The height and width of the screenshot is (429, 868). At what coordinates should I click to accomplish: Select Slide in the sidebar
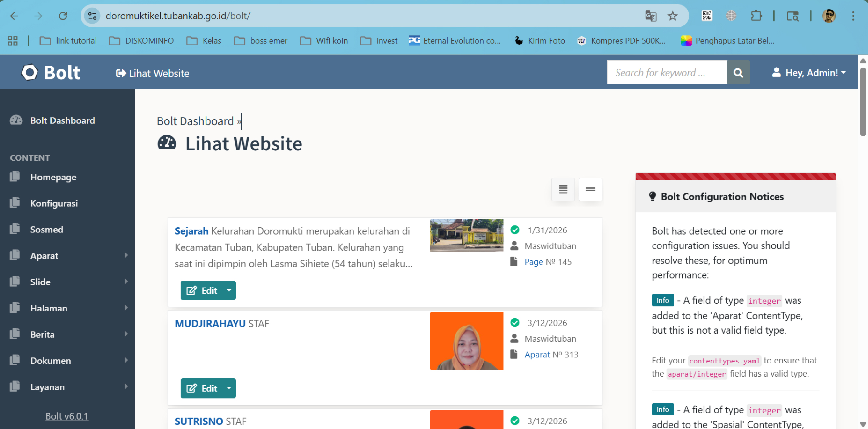(x=40, y=282)
